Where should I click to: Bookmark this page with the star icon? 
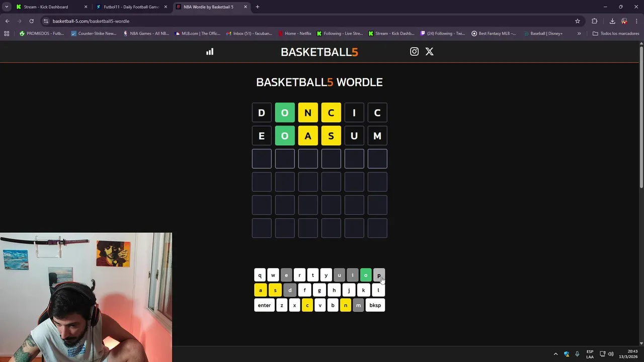(x=578, y=21)
